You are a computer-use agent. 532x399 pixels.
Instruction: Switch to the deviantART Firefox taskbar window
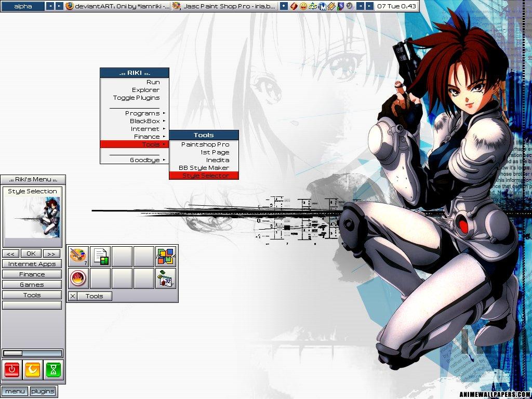tap(118, 6)
